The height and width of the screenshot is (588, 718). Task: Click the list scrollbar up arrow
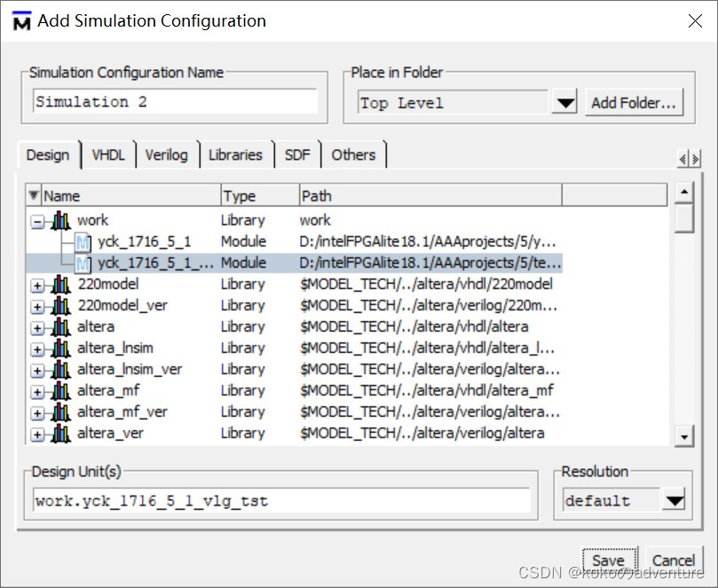pyautogui.click(x=684, y=192)
